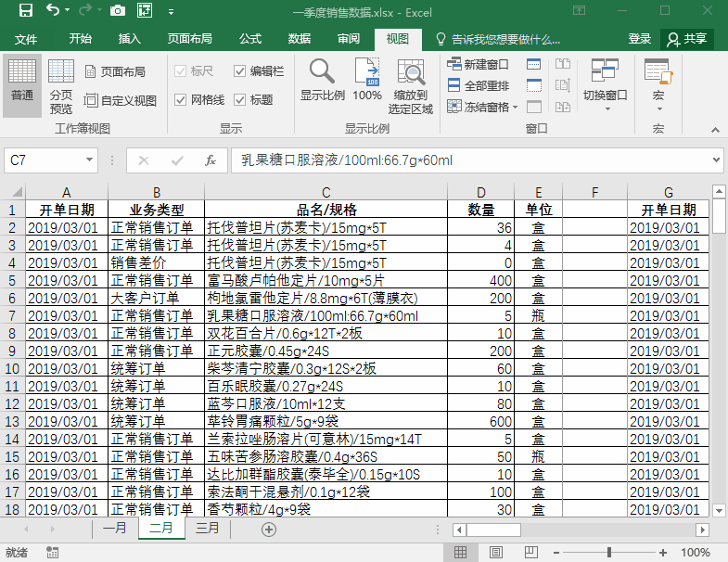Switch to the Data (数据) ribbon tab

(299, 39)
